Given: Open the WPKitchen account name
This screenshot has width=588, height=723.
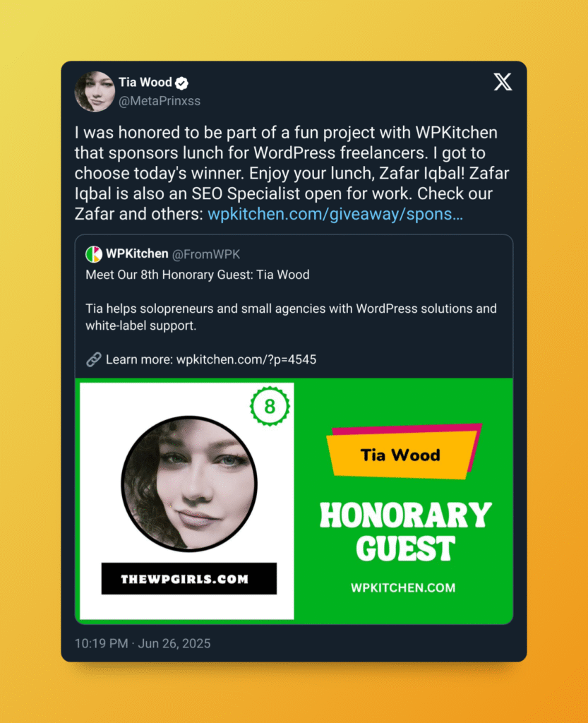Looking at the screenshot, I should 137,253.
